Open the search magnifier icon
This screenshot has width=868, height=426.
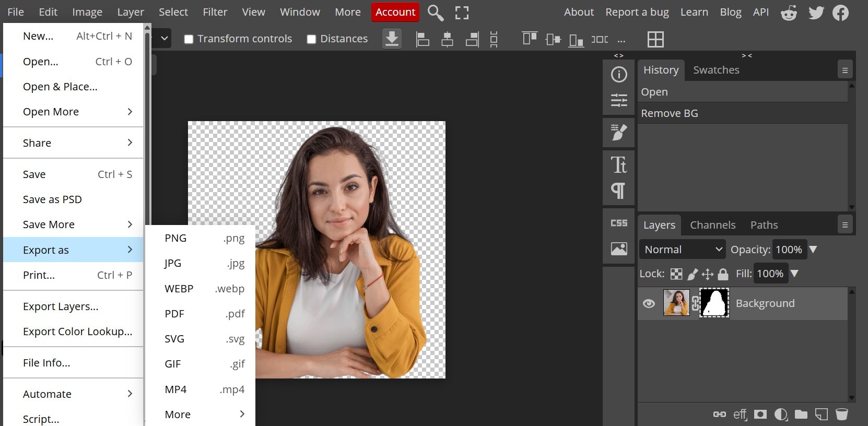tap(435, 13)
